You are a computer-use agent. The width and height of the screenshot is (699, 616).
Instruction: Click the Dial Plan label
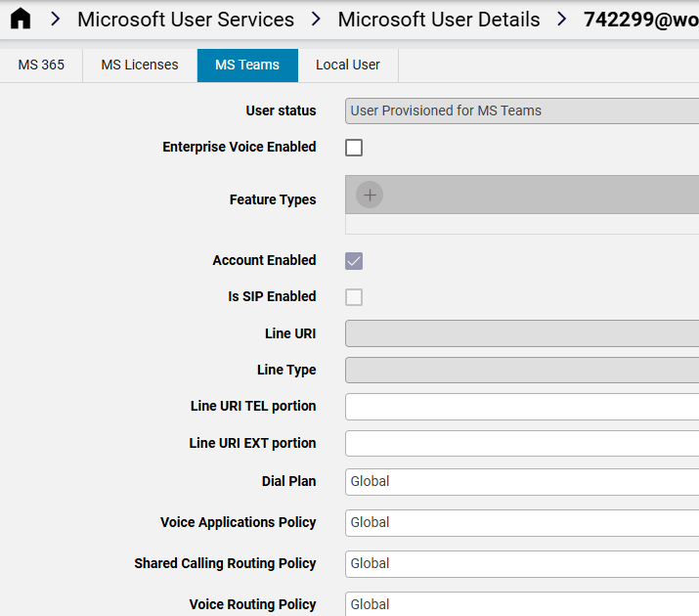click(x=288, y=481)
